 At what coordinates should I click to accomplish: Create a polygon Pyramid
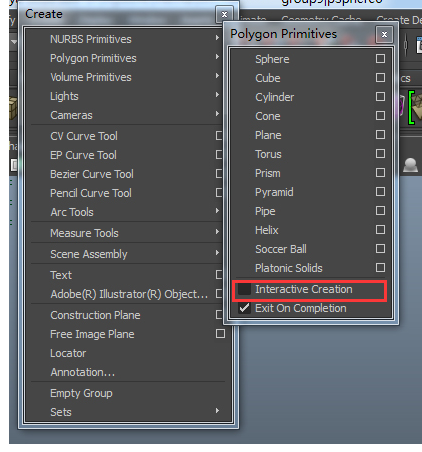(274, 192)
